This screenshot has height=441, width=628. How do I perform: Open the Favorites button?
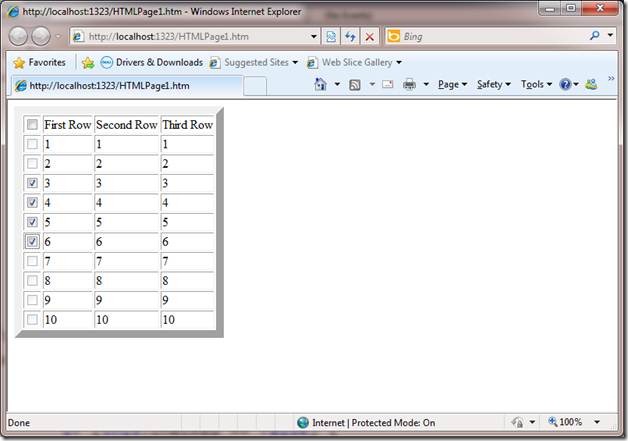(39, 62)
